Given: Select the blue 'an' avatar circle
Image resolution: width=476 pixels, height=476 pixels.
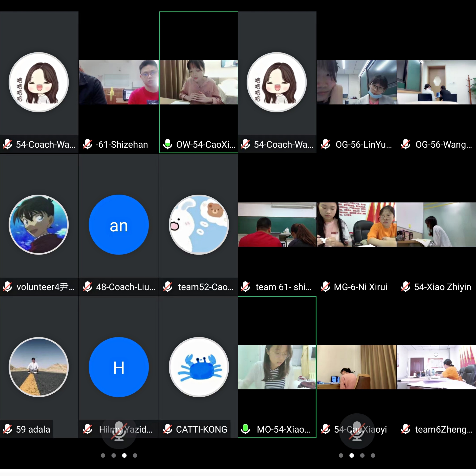Looking at the screenshot, I should 119,225.
